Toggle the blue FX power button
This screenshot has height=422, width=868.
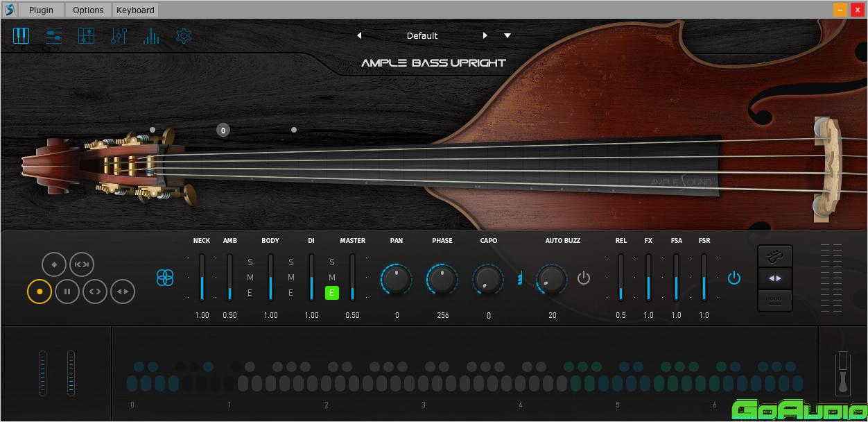pos(734,278)
